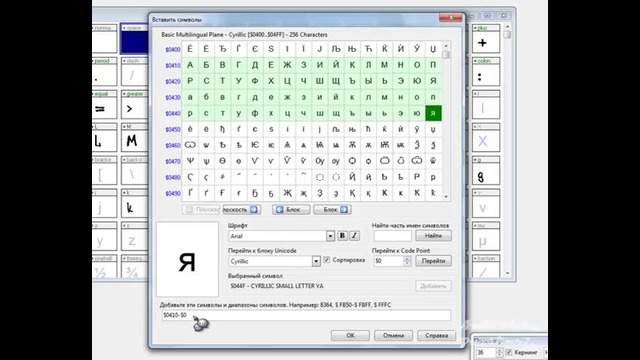This screenshot has height=360, width=640.
Task: Select the X glyph cell in background
Action: point(486,138)
